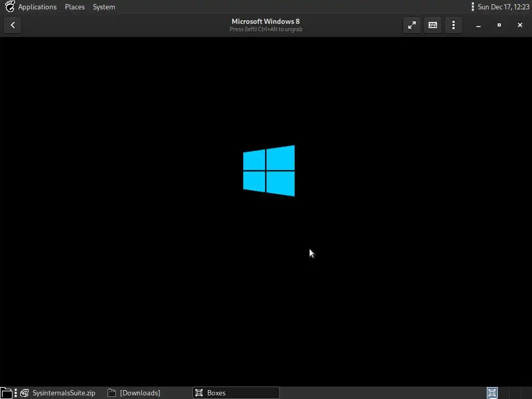Open the Places menu

pyautogui.click(x=75, y=7)
